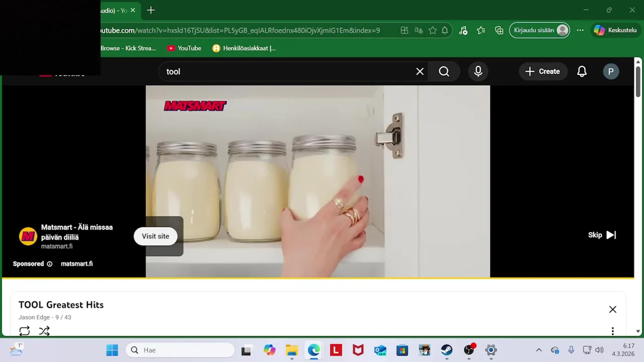The height and width of the screenshot is (362, 644).
Task: Open playlist more options three dots
Action: click(x=612, y=331)
